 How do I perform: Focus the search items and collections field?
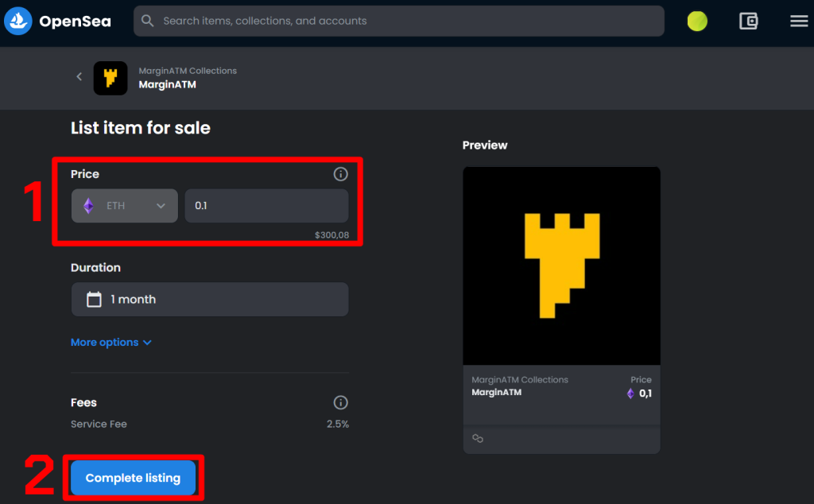(399, 21)
